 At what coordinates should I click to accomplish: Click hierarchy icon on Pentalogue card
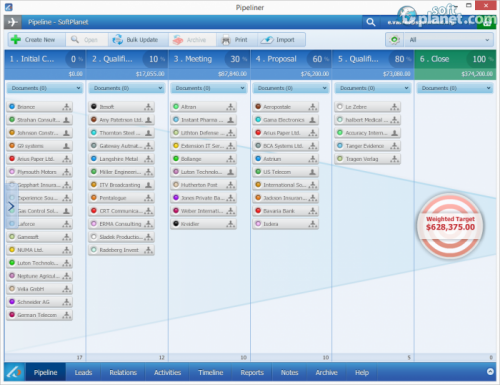click(x=149, y=198)
